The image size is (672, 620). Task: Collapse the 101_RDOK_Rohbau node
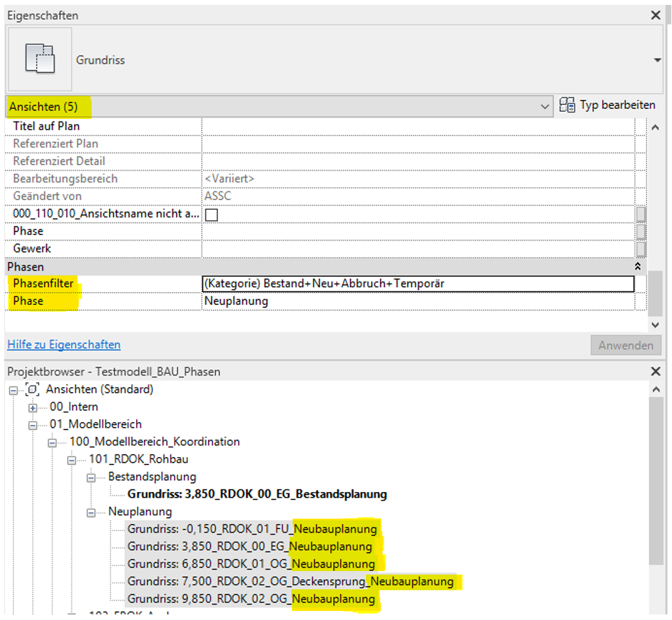point(71,459)
